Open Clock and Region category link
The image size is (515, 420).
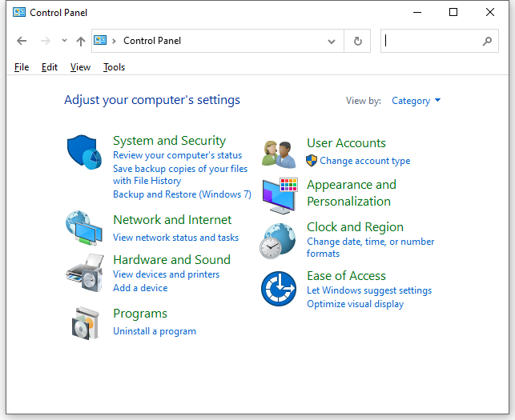tap(355, 227)
